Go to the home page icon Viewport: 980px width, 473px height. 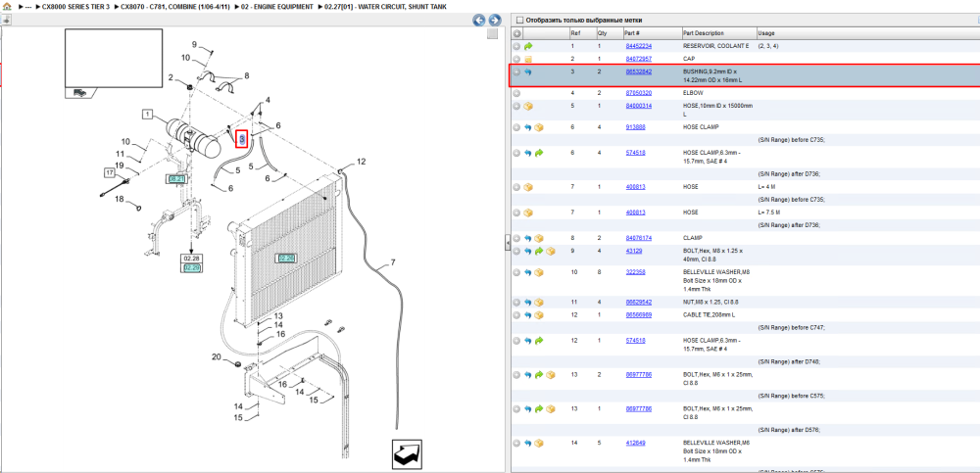point(8,6)
